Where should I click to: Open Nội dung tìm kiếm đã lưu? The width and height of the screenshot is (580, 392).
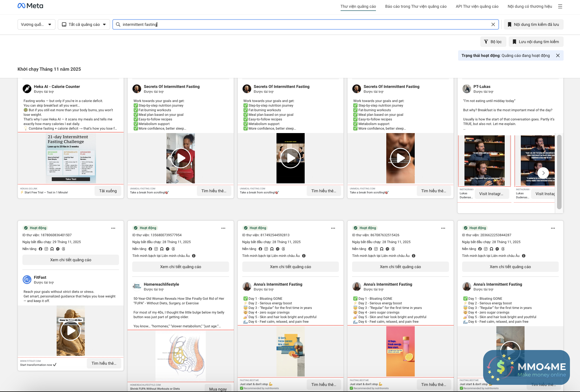click(533, 24)
